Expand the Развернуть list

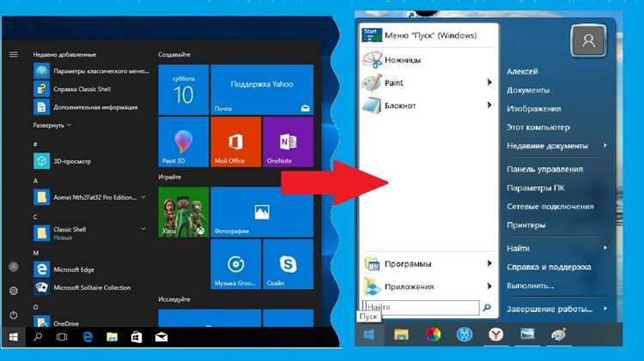(x=52, y=125)
